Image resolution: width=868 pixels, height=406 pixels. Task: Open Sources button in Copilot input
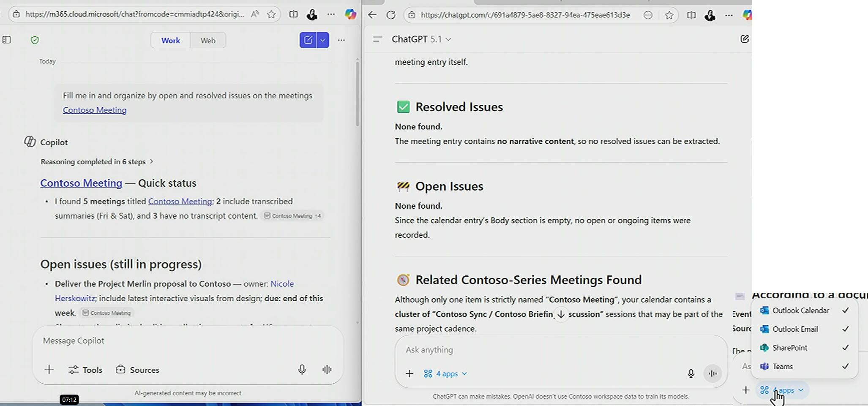coord(138,370)
